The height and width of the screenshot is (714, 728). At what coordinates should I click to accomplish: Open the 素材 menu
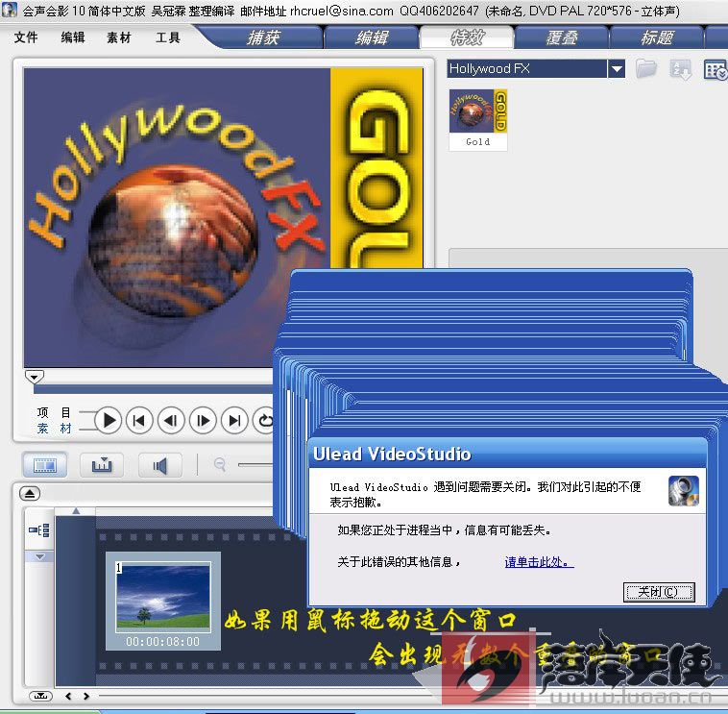click(119, 37)
